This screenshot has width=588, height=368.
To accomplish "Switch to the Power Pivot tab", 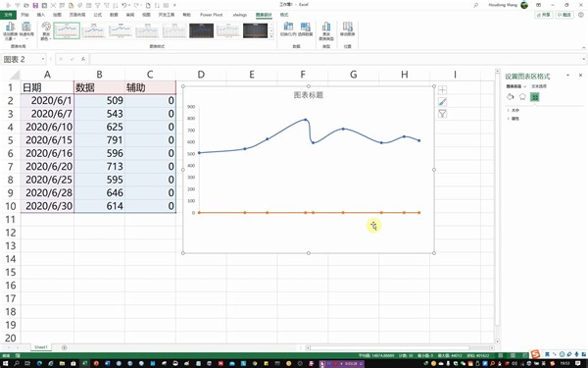I will (211, 15).
